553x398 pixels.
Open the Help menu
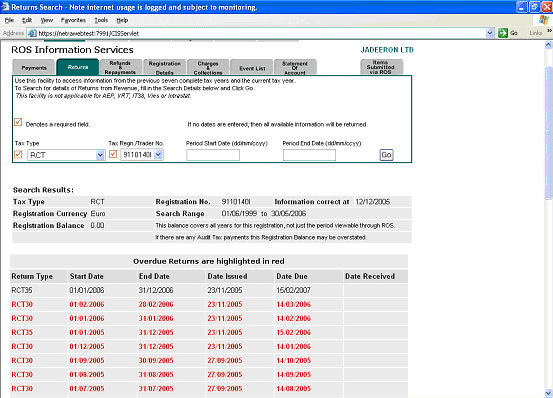point(122,20)
